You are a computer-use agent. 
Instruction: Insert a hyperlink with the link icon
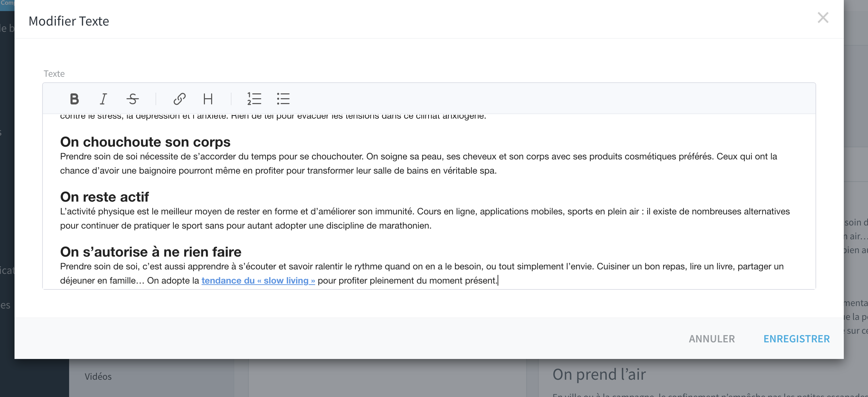point(179,99)
